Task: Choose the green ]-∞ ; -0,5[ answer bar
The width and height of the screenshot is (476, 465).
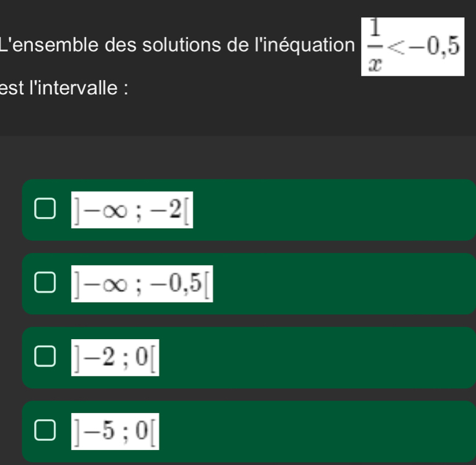Action: tap(310, 284)
